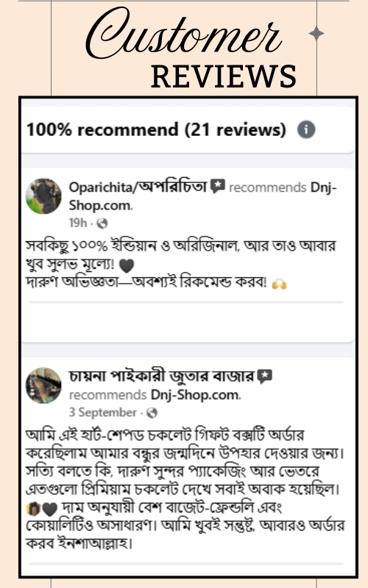368x588 pixels.
Task: Click the gift emoji in second review
Action: coord(33,509)
